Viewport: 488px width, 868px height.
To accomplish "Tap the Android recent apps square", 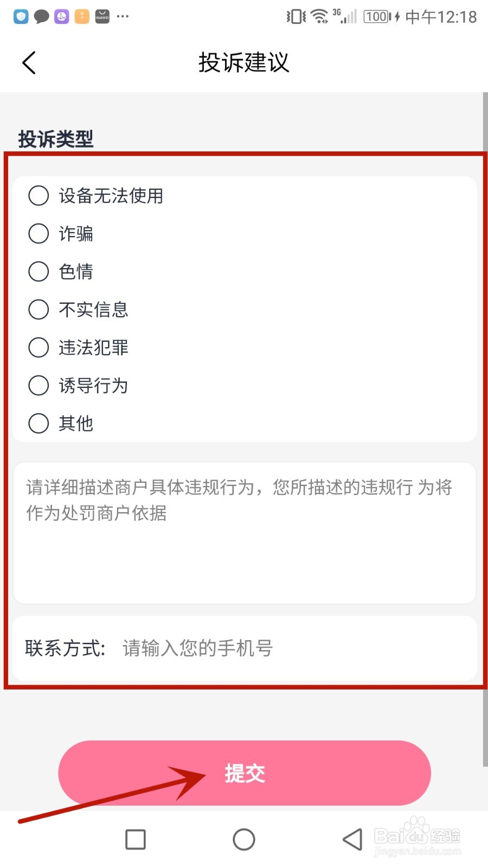I will (136, 839).
